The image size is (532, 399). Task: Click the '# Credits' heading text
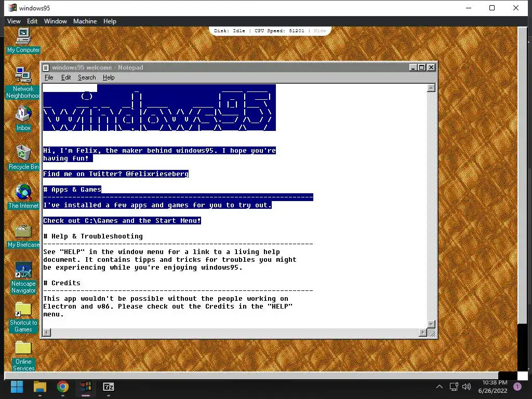(62, 283)
